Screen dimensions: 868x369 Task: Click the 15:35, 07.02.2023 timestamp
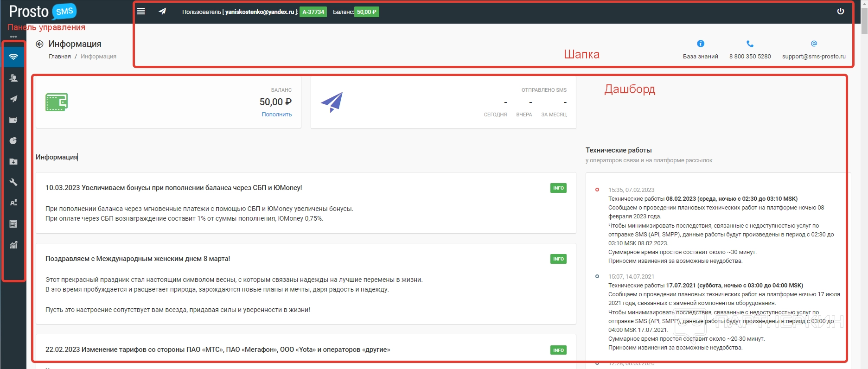(632, 190)
